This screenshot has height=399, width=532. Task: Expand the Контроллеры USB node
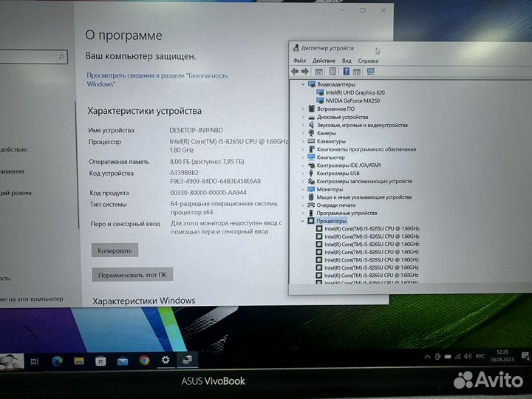pyautogui.click(x=303, y=174)
